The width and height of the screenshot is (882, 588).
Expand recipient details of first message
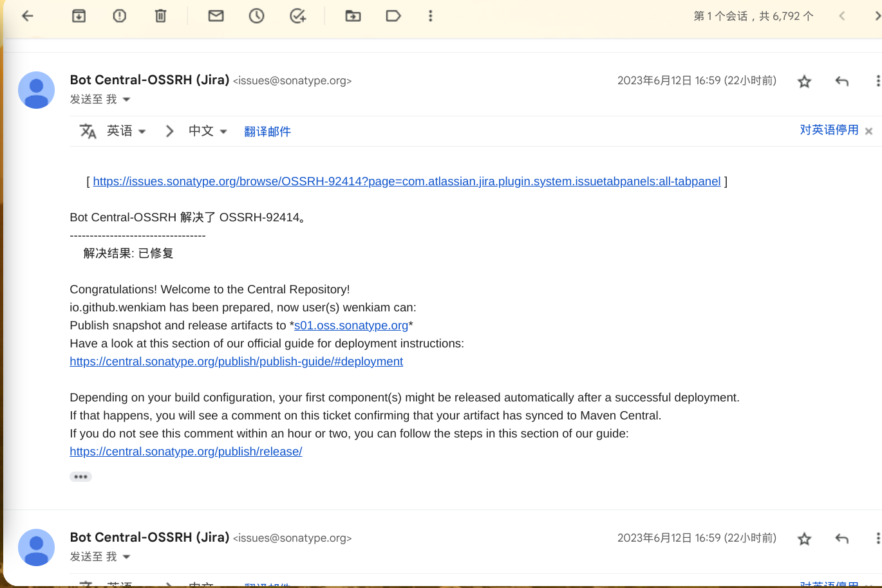126,100
